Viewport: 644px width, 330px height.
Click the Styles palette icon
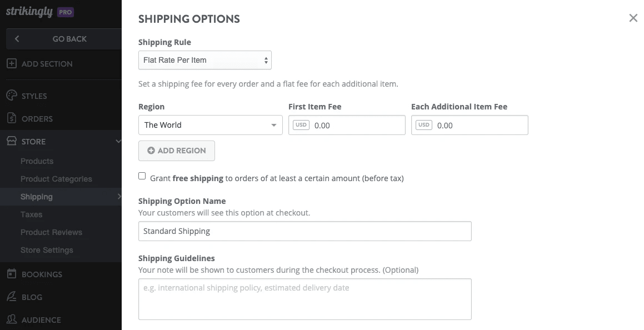click(x=11, y=96)
